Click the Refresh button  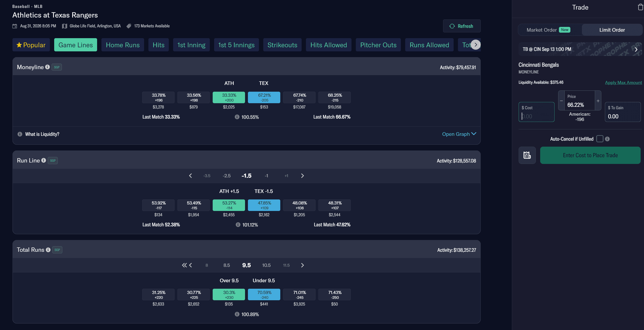pyautogui.click(x=462, y=26)
